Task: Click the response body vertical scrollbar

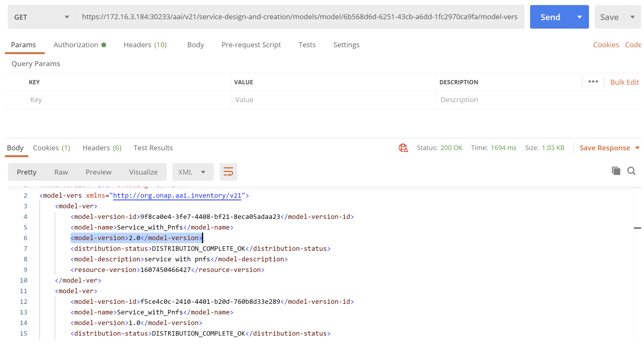Action: pyautogui.click(x=637, y=263)
